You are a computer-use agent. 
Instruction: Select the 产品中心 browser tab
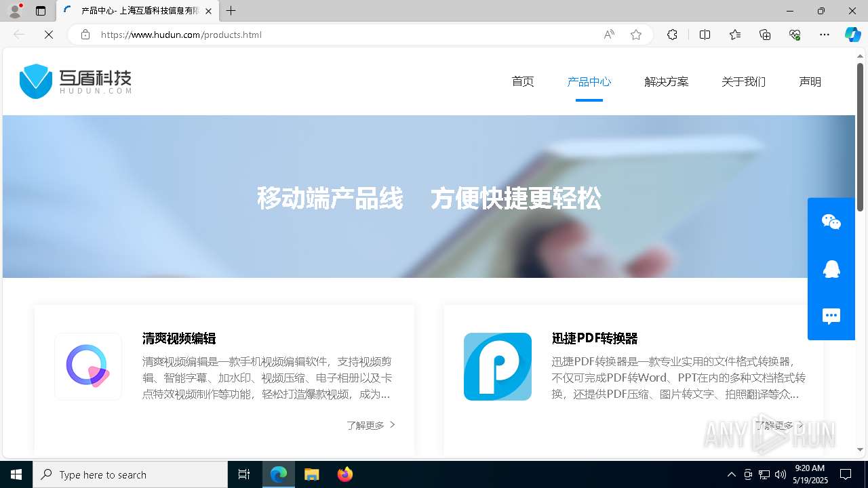point(138,11)
